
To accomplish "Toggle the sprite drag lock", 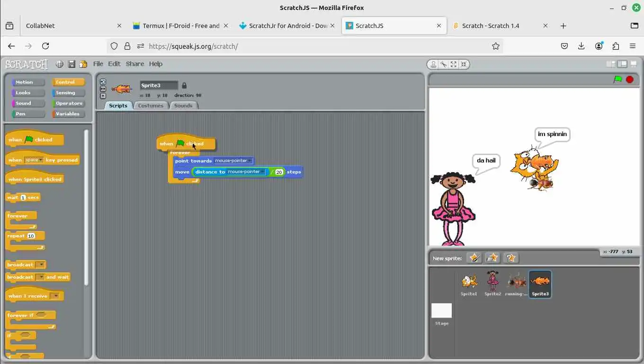I will (184, 85).
